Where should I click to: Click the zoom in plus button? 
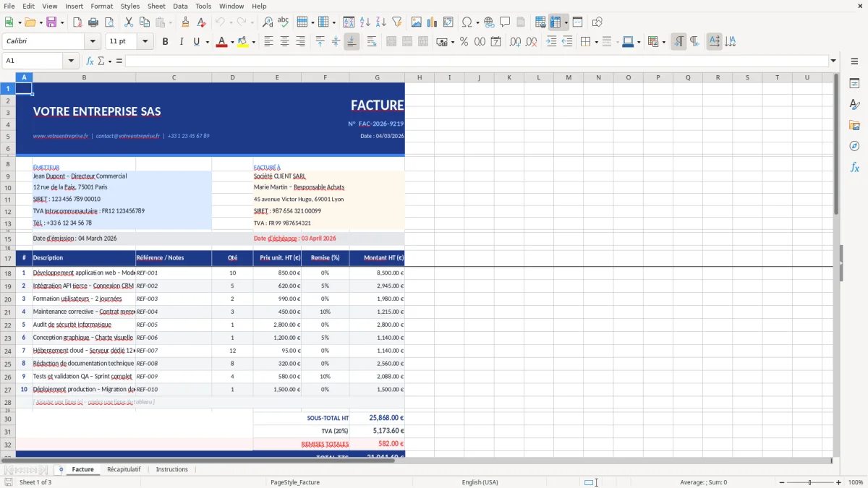pos(838,482)
